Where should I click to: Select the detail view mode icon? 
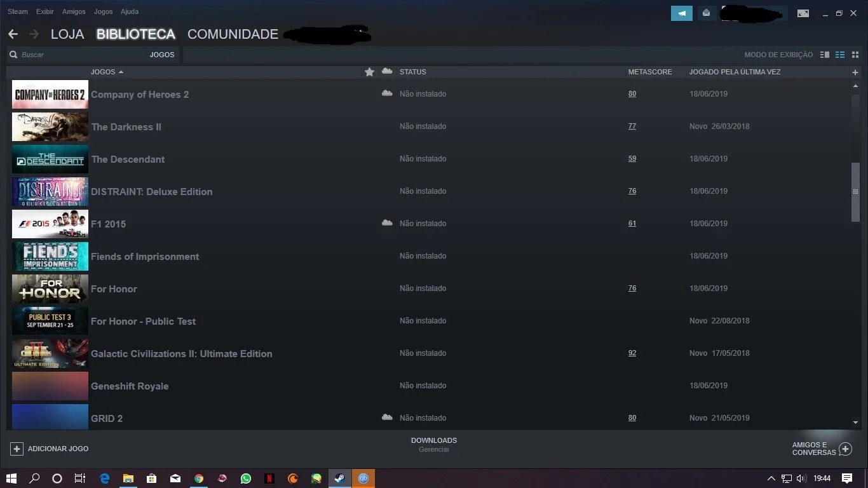(825, 55)
